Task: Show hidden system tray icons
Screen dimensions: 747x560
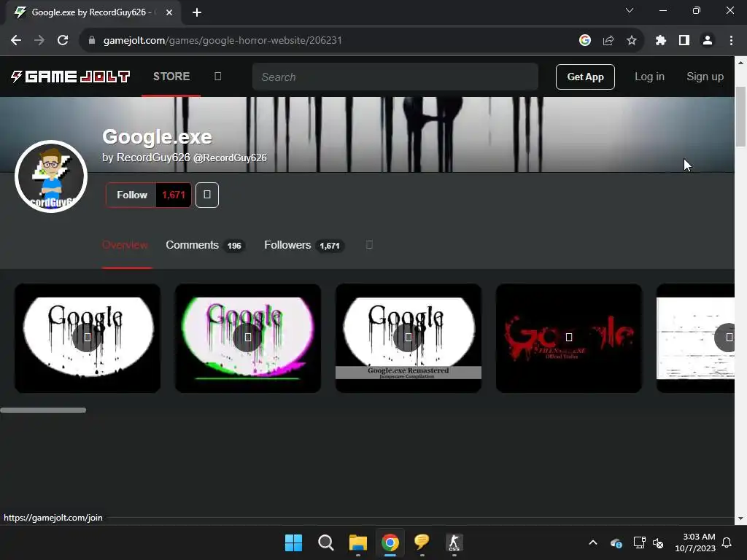Action: tap(593, 542)
